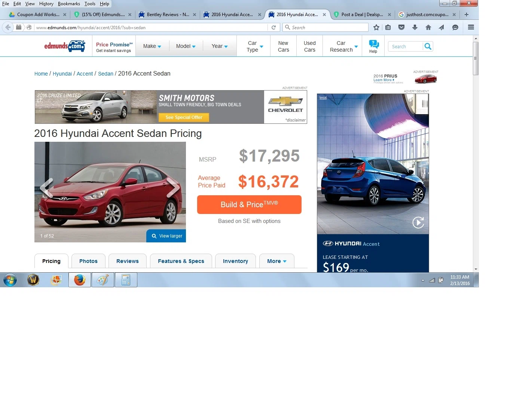Open World of Warcraft taskbar icon
Image resolution: width=532 pixels, height=398 pixels.
tap(33, 280)
